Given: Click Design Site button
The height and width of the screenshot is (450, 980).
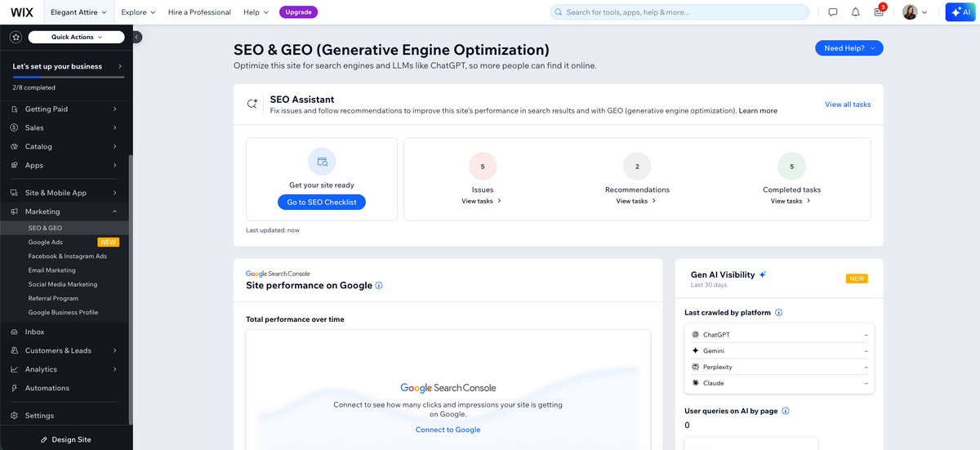Looking at the screenshot, I should tap(66, 439).
